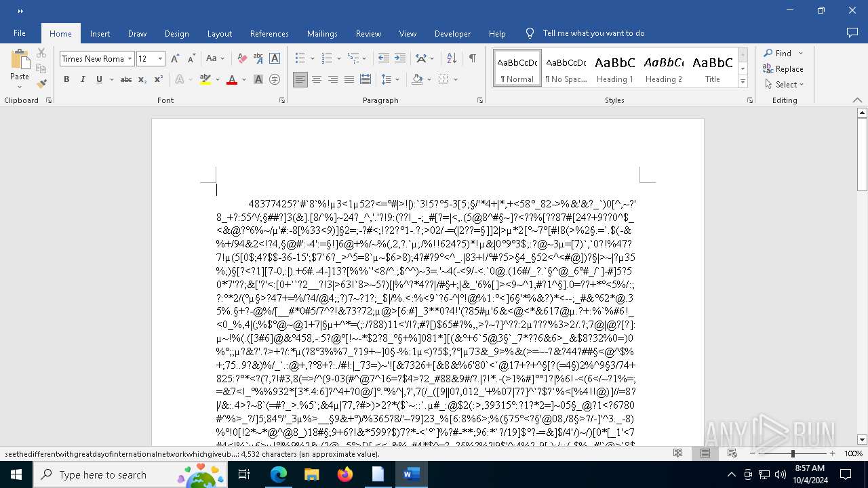Click the text highlight color button
This screenshot has height=488, width=868.
pyautogui.click(x=205, y=79)
